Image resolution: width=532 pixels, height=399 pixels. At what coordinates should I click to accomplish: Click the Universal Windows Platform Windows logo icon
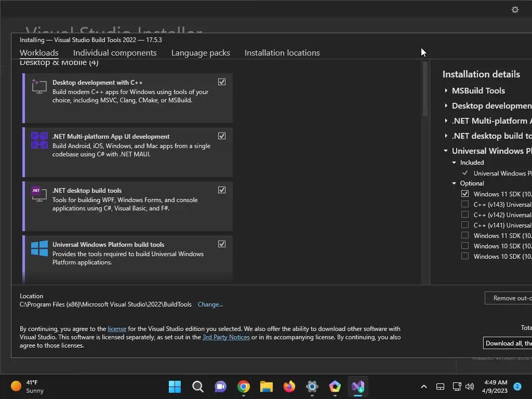coord(39,248)
